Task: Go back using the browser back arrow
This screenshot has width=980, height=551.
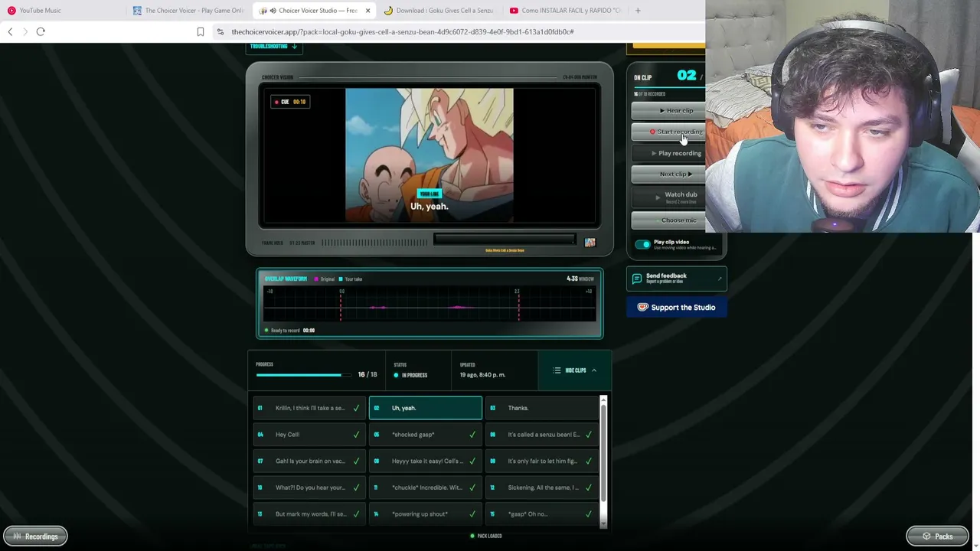Action: tap(10, 31)
